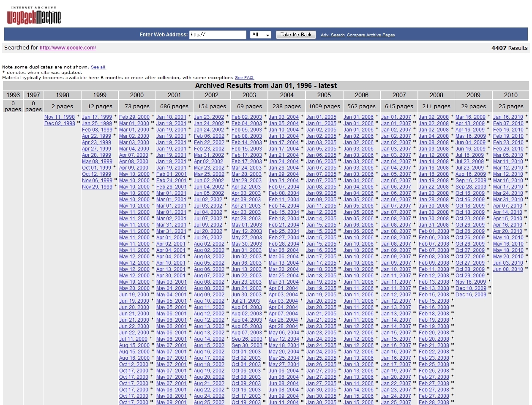Open the Nov 16, 2009 capture
The width and height of the screenshot is (532, 405).
471,282
